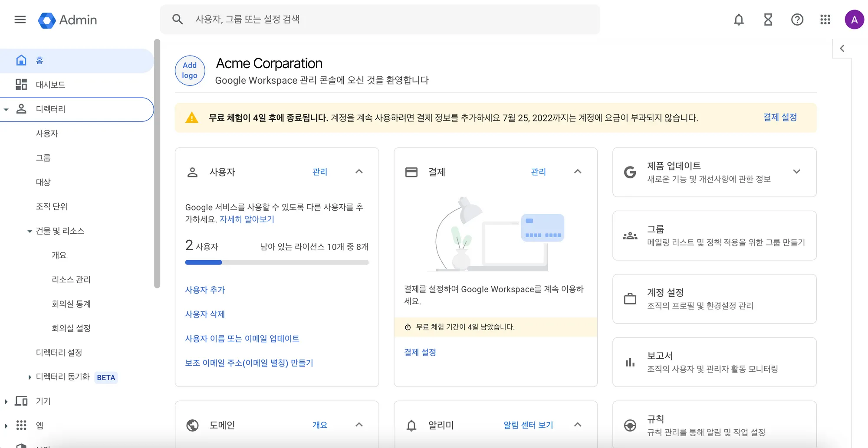This screenshot has width=868, height=448.
Task: Click the 결제 card credit card icon
Action: tap(411, 172)
